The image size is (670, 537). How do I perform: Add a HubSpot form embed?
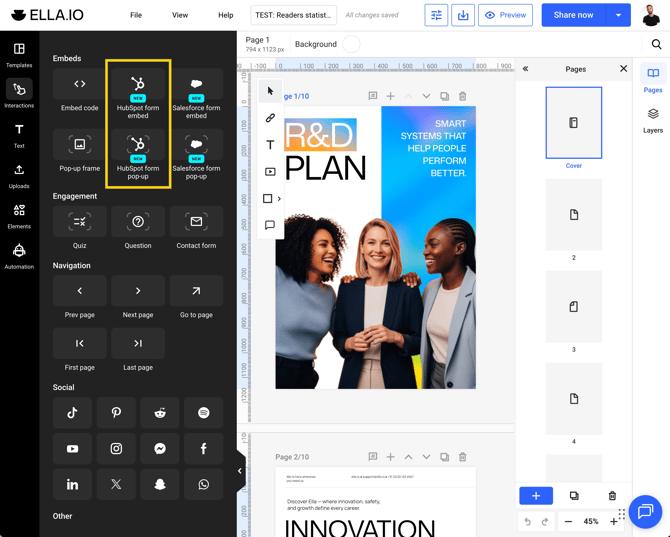point(138,84)
